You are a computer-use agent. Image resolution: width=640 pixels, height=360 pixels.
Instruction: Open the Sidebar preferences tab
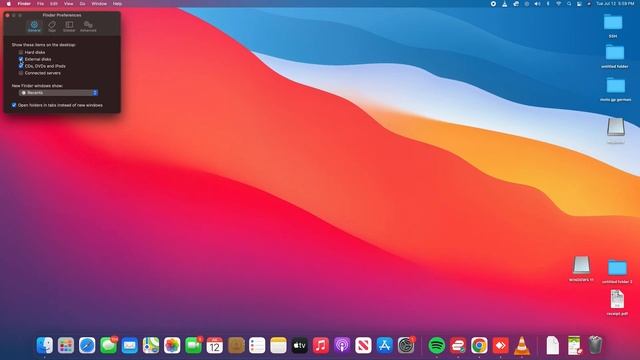click(69, 27)
